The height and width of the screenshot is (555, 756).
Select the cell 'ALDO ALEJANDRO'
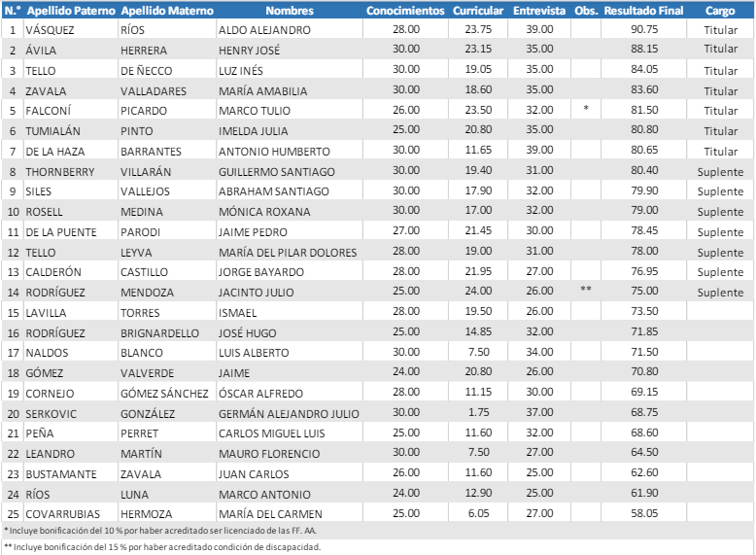[x=264, y=30]
